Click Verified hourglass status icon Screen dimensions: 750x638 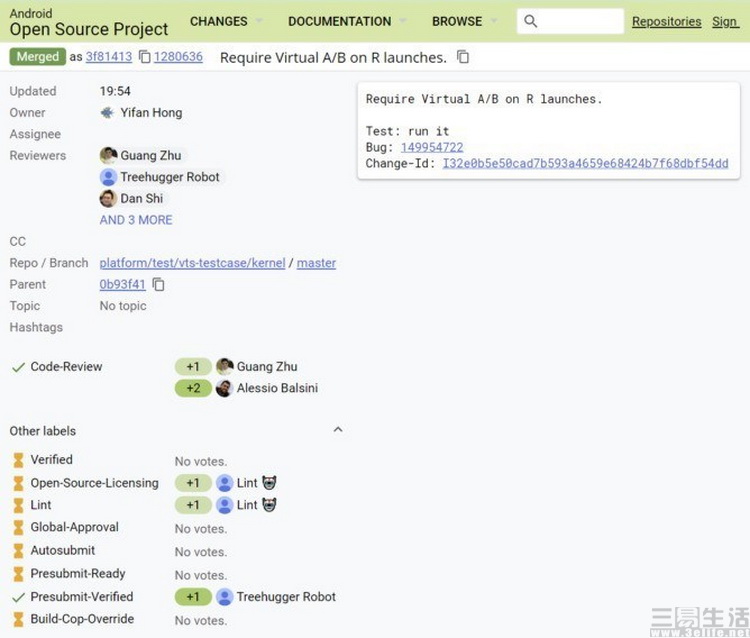(18, 460)
